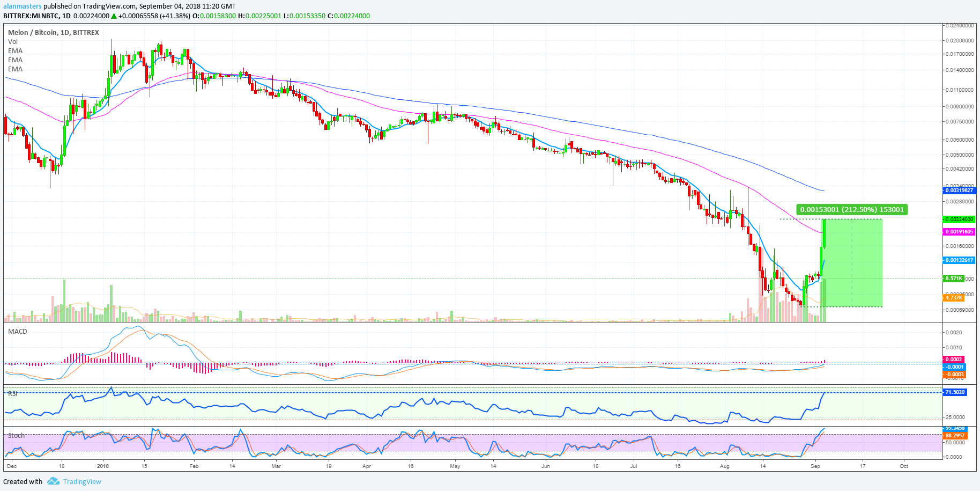
Task: Click the Aug label on time axis
Action: [x=725, y=466]
